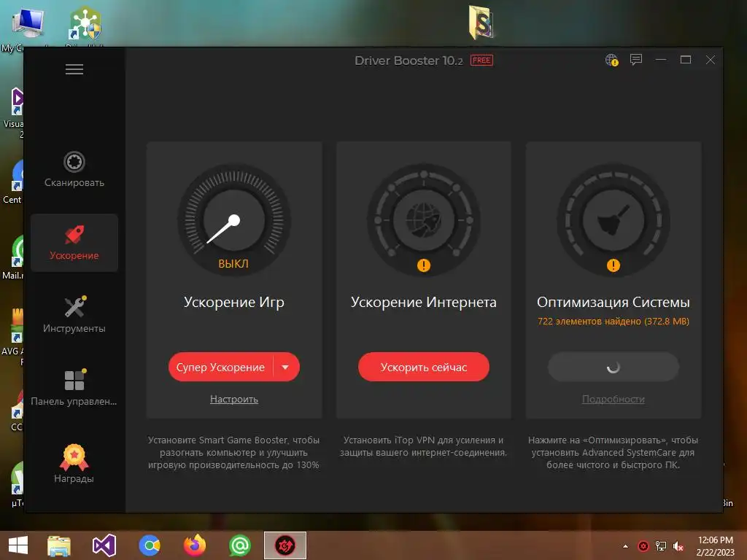Open the feedback chat icon
The width and height of the screenshot is (747, 560).
point(636,60)
